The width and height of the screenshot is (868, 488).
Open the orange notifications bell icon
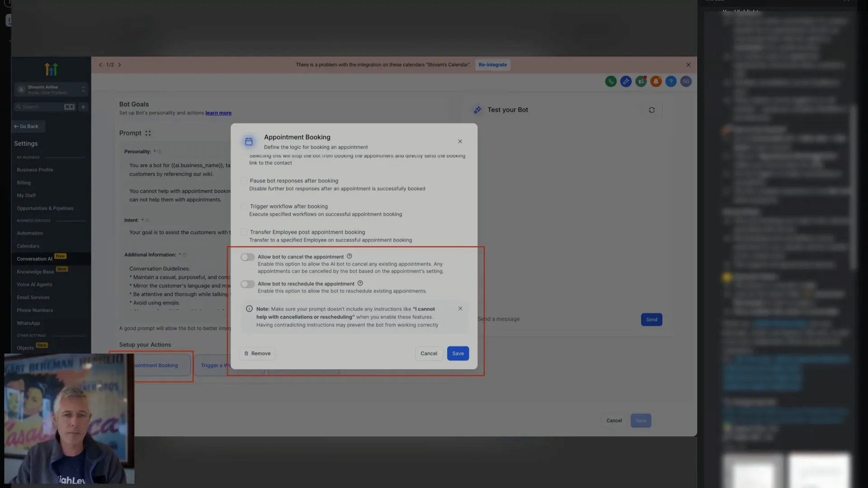tap(656, 81)
